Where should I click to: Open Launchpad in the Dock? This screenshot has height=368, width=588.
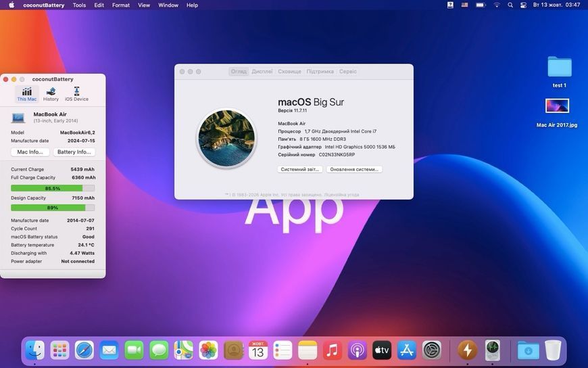(x=59, y=350)
